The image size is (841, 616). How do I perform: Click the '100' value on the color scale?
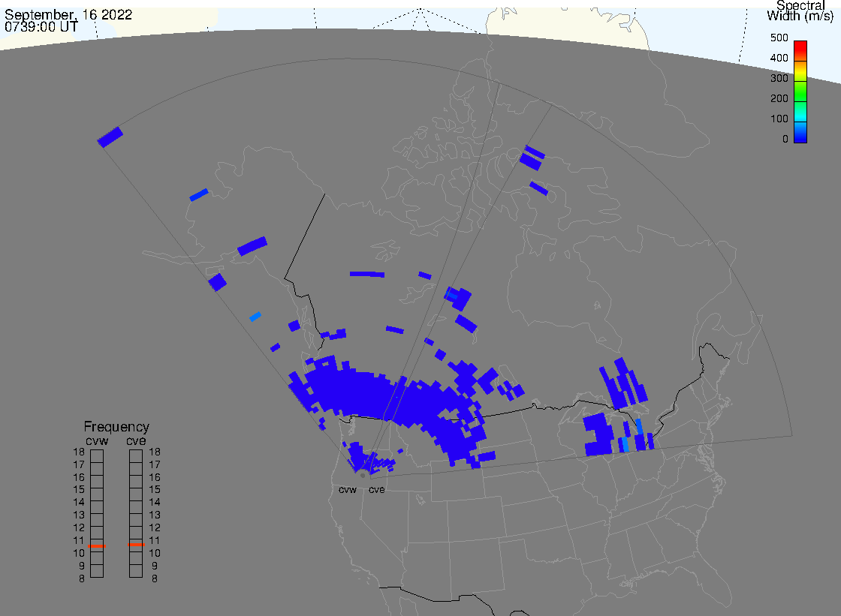[x=779, y=119]
